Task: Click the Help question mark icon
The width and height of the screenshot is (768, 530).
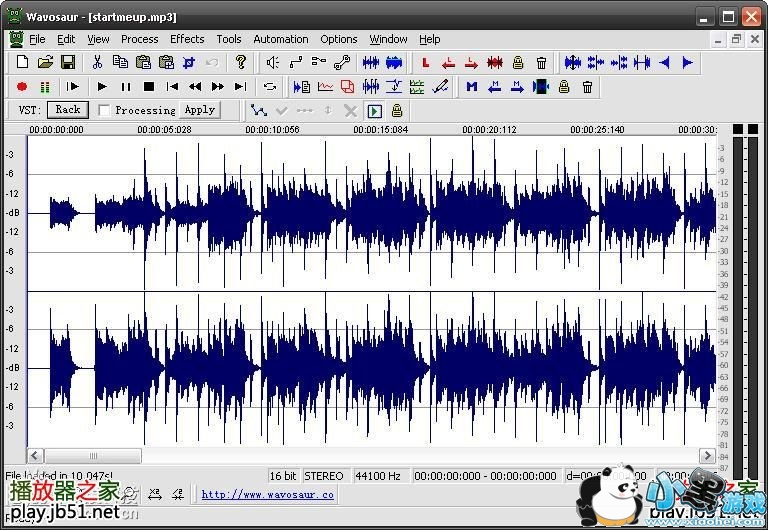Action: click(x=240, y=62)
